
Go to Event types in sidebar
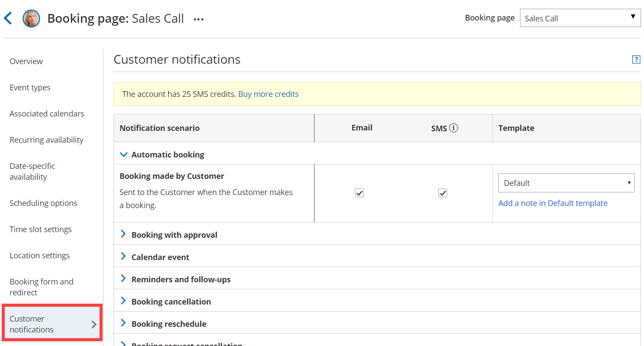[x=30, y=88]
